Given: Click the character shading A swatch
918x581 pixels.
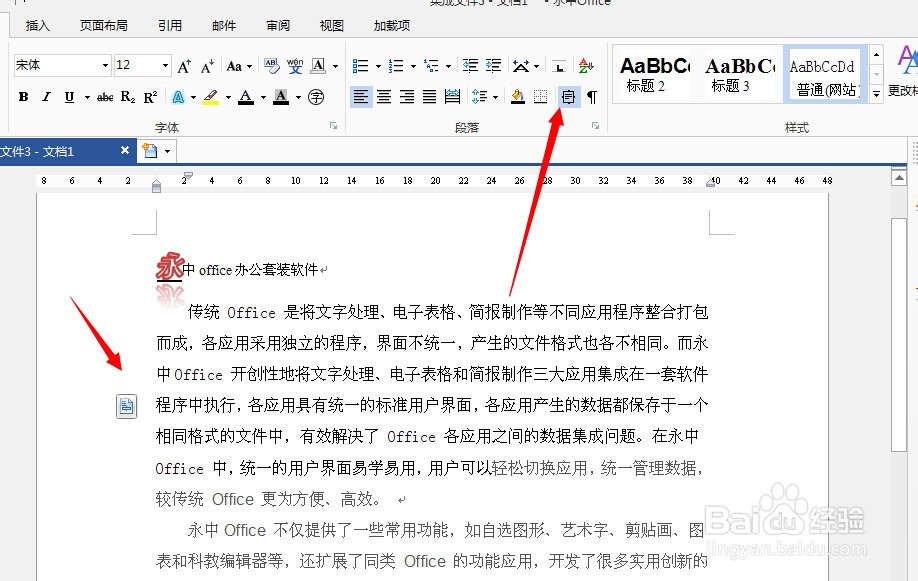Looking at the screenshot, I should [x=281, y=97].
